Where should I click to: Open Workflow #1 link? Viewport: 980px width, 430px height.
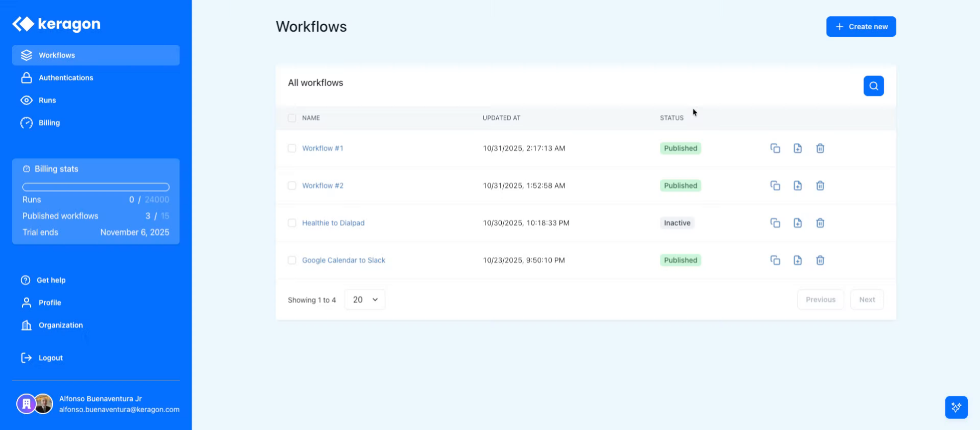323,148
